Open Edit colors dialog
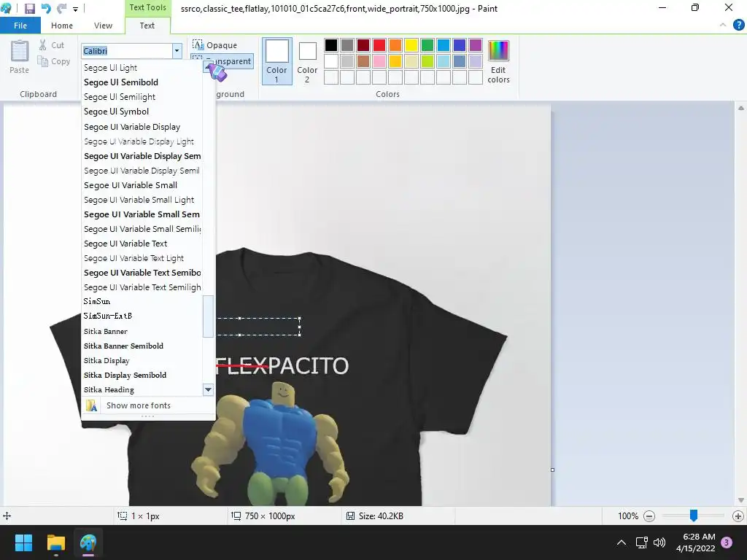747x560 pixels. tap(498, 61)
